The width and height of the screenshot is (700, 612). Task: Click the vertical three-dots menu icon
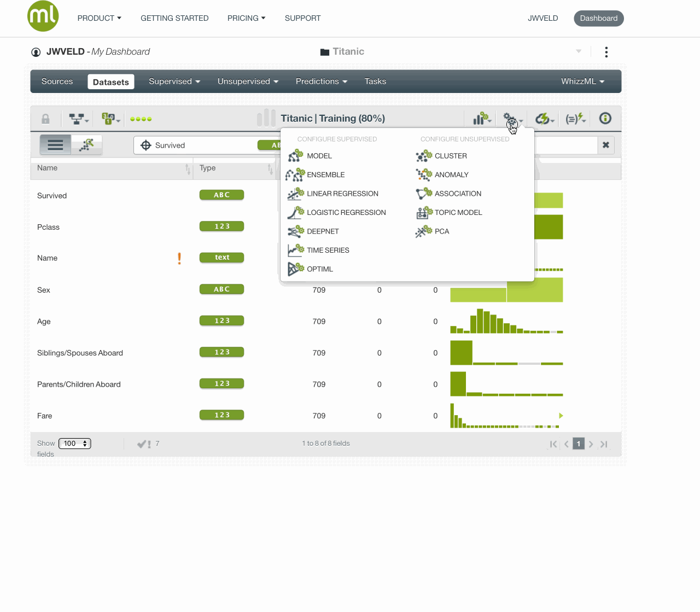606,52
